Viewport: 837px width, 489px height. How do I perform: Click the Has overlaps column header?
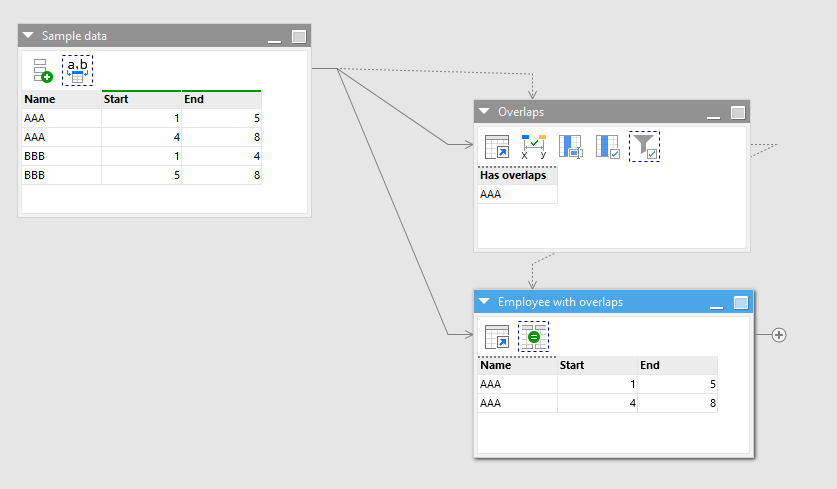tap(516, 176)
